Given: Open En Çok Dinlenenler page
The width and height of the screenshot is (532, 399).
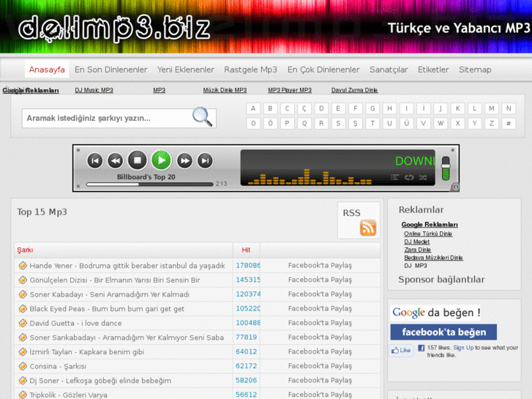Looking at the screenshot, I should [323, 70].
